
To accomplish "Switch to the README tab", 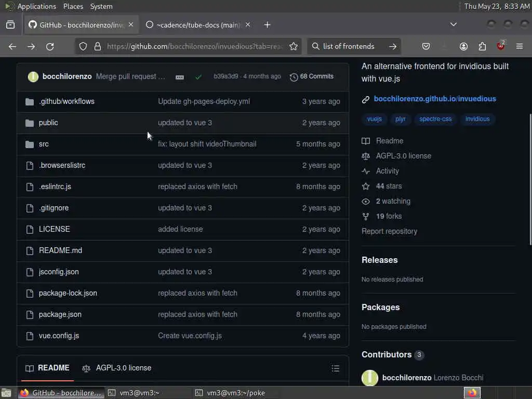I will pyautogui.click(x=47, y=368).
